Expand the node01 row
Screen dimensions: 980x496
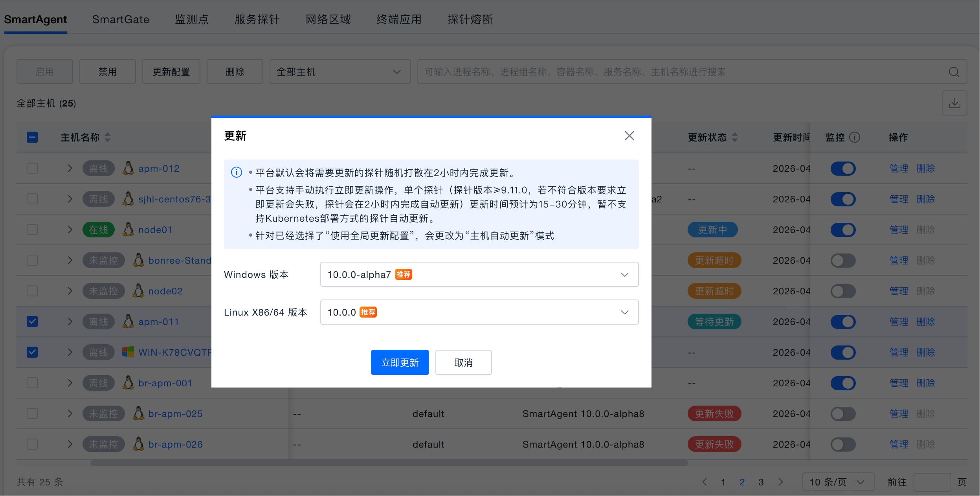click(70, 230)
